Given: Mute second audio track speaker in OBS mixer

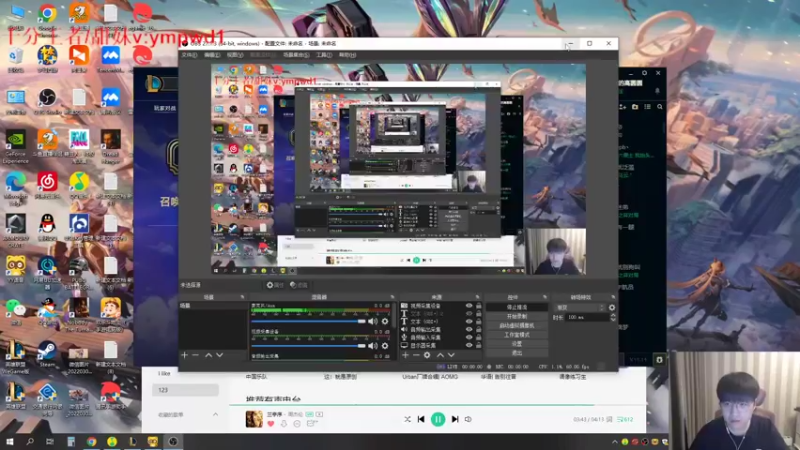Looking at the screenshot, I should point(373,346).
